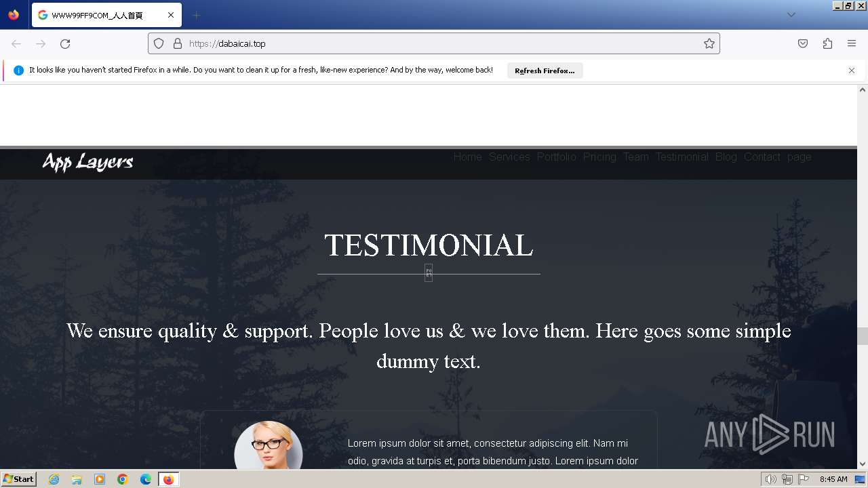
Task: Launch Internet Explorer from the taskbar
Action: tap(54, 479)
